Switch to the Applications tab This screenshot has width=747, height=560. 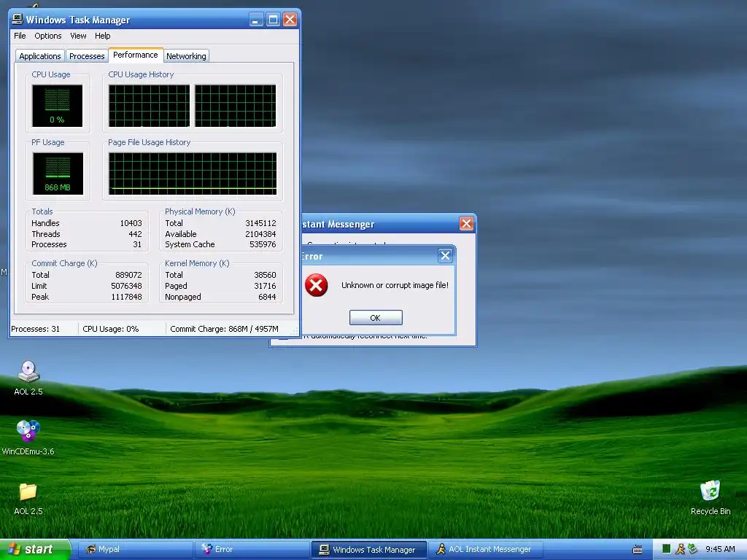click(40, 56)
